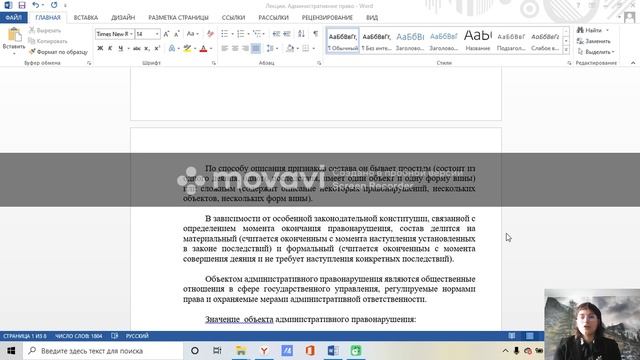Toggle bold Ж formatting
The width and height of the screenshot is (640, 360).
coord(100,49)
